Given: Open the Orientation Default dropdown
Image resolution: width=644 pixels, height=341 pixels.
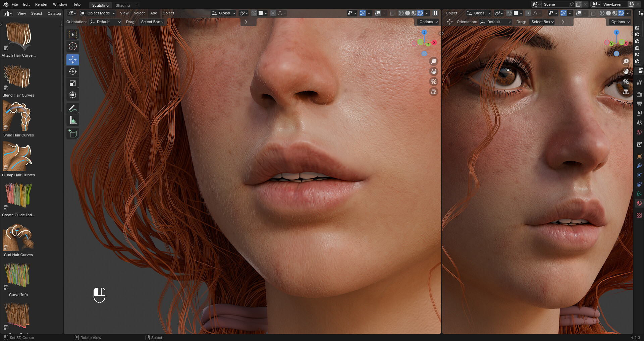Looking at the screenshot, I should coord(105,21).
